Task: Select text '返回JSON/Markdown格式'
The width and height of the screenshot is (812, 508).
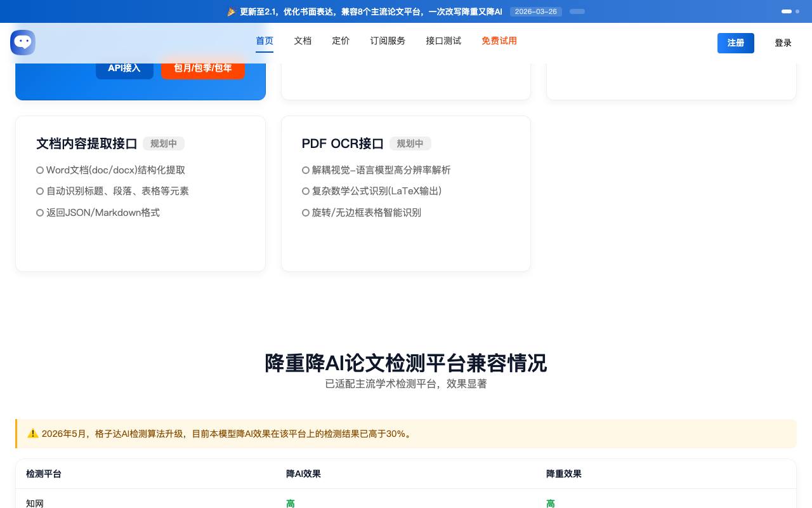Action: click(x=103, y=213)
